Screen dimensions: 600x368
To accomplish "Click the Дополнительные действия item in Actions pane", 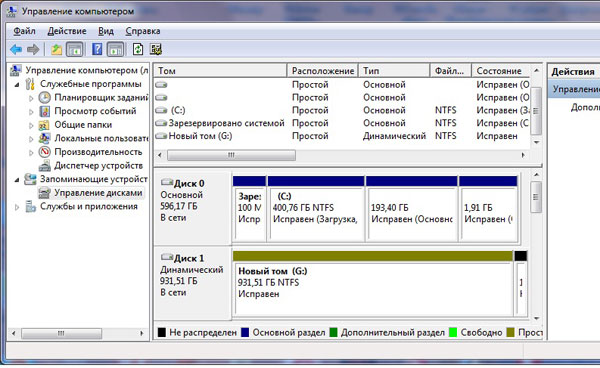I will [x=585, y=107].
